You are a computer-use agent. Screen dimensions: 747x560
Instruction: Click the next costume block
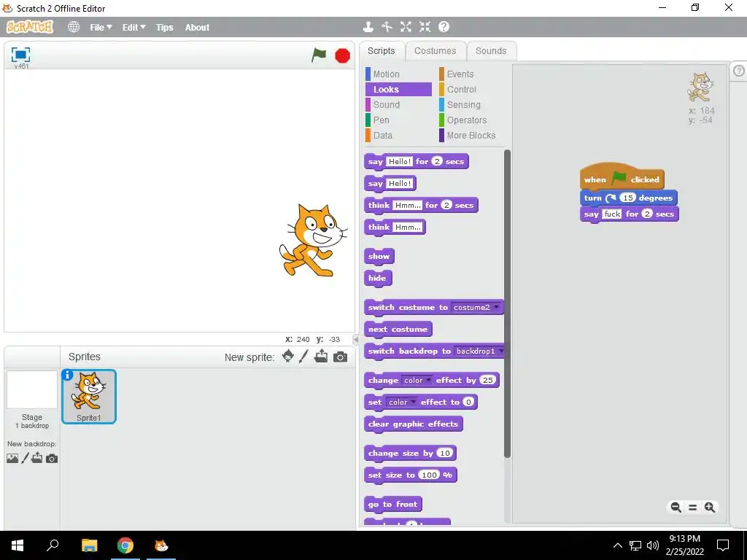[x=398, y=330]
